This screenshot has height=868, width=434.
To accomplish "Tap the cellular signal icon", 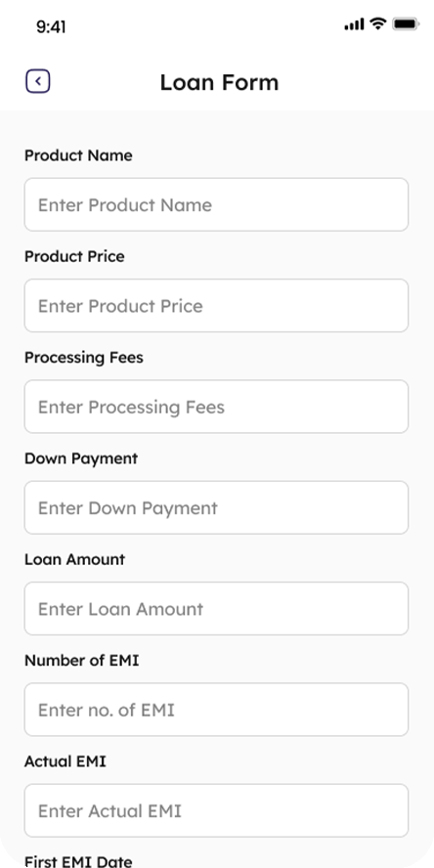I will [x=354, y=24].
